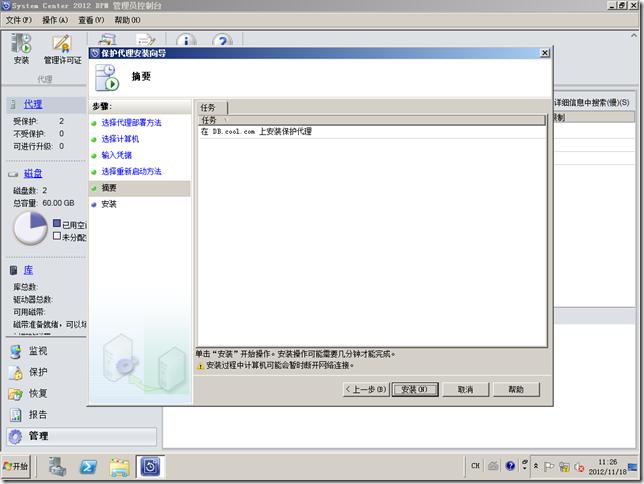This screenshot has width=644, height=484.
Task: Go to step 选择计算机
Action: point(120,139)
